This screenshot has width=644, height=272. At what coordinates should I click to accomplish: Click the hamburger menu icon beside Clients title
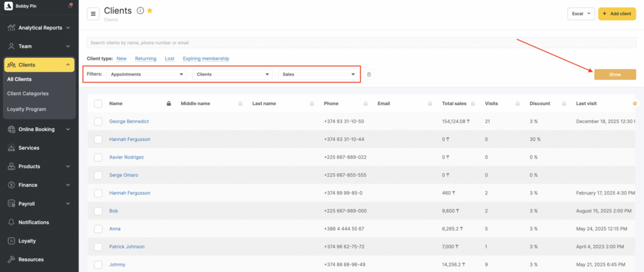pos(93,14)
